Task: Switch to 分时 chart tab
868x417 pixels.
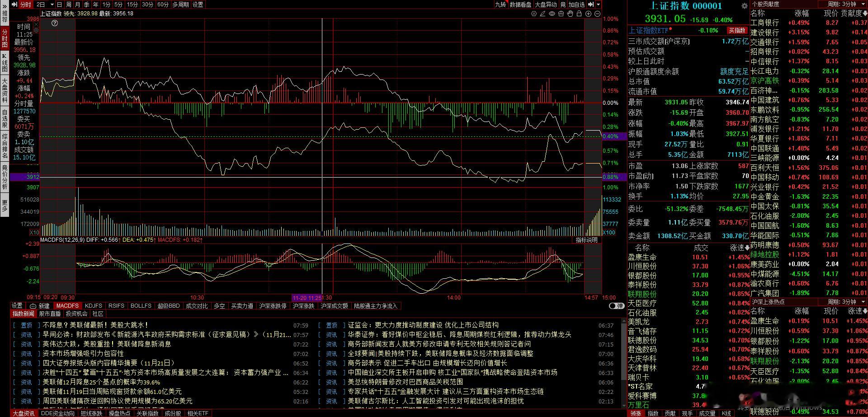Action: coord(26,5)
